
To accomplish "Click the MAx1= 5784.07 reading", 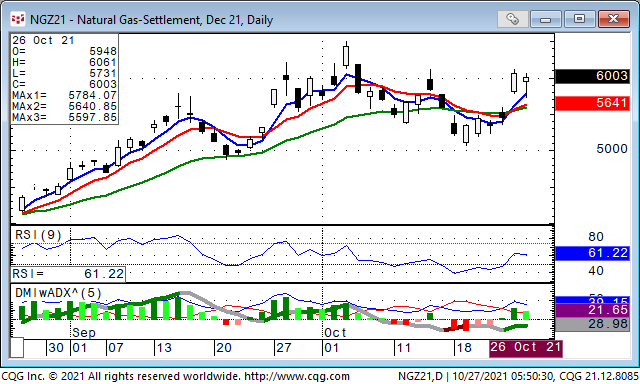I will [x=64, y=95].
